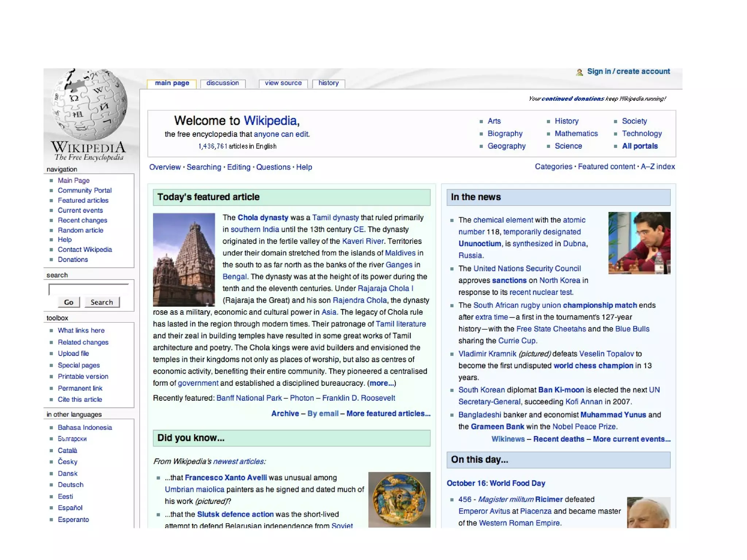Open the Muhammad Yunus link
Image resolution: width=747 pixels, height=560 pixels.
(x=613, y=415)
